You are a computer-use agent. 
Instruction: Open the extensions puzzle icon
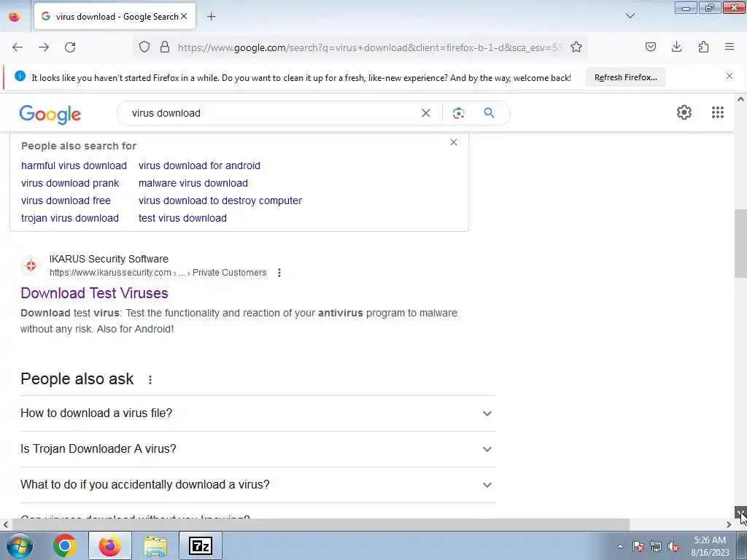[x=703, y=47]
